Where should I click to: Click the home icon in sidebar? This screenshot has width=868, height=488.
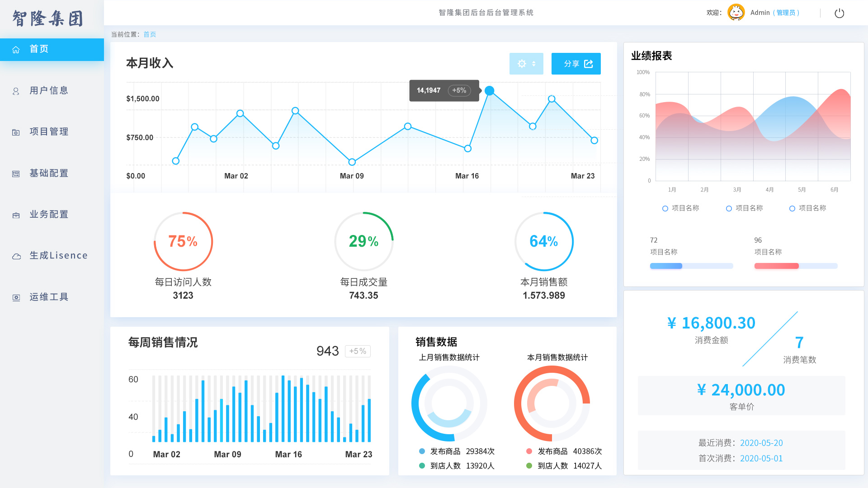[x=16, y=50]
